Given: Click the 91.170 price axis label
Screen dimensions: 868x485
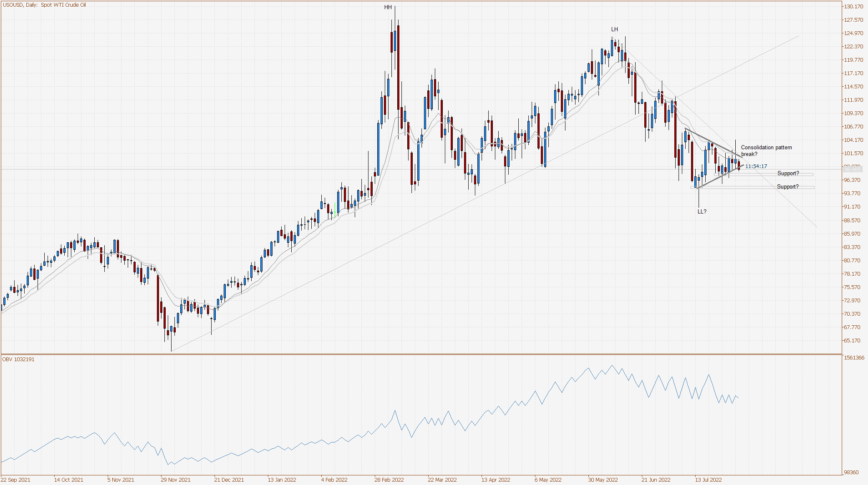Looking at the screenshot, I should (852, 206).
